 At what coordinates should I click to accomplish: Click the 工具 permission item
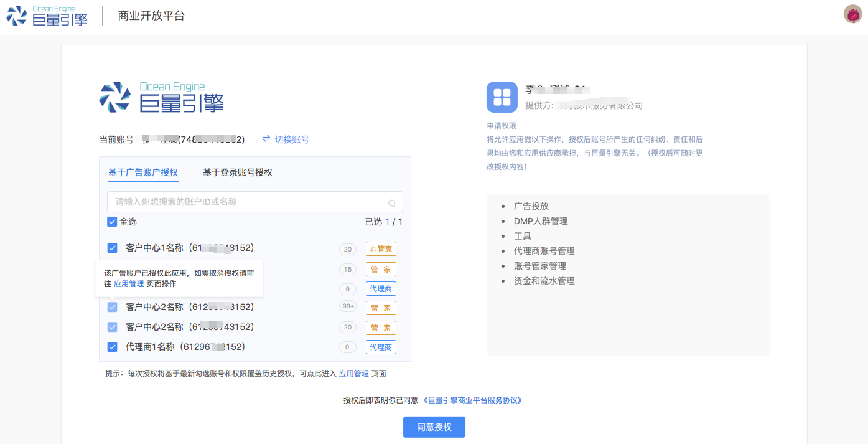click(x=523, y=236)
